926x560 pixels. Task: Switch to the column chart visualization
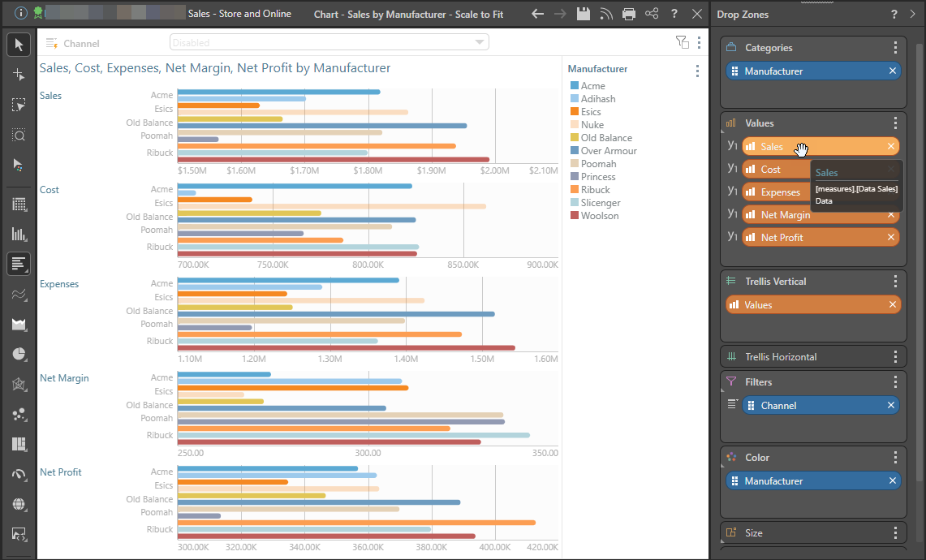coord(19,234)
